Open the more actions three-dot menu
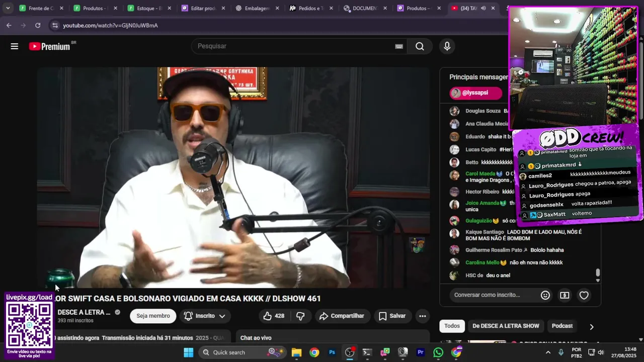This screenshot has width=644, height=362. [423, 316]
